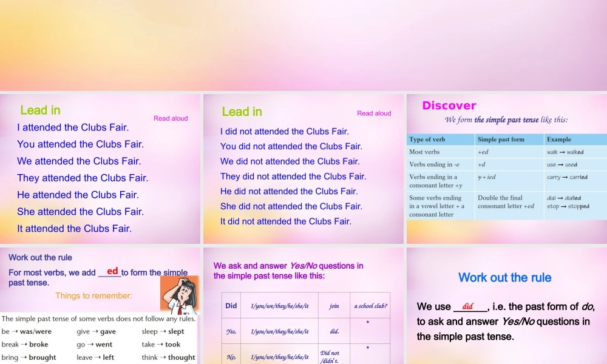The image size is (607, 364).
Task: Click the 'a school club?' table cell
Action: point(370,306)
